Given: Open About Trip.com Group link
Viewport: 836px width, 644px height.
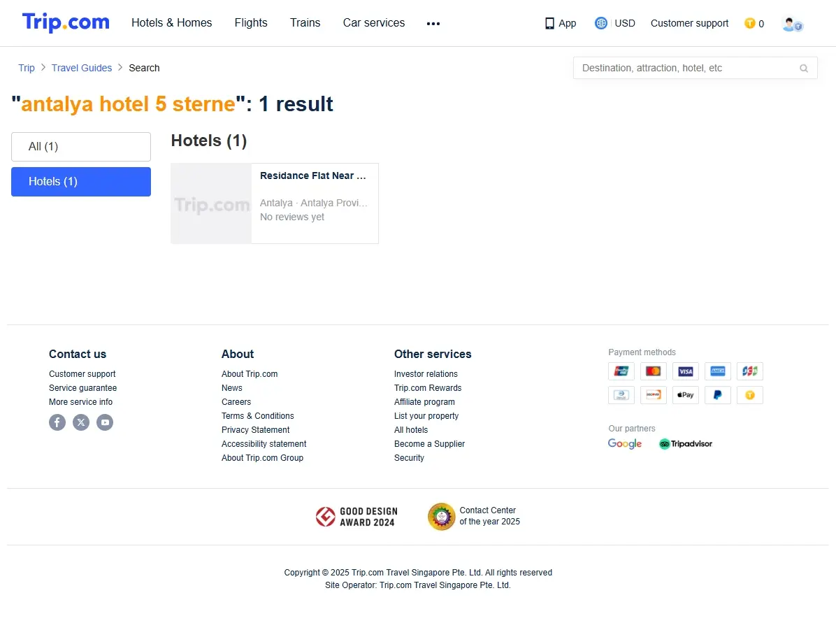Looking at the screenshot, I should click(x=262, y=458).
